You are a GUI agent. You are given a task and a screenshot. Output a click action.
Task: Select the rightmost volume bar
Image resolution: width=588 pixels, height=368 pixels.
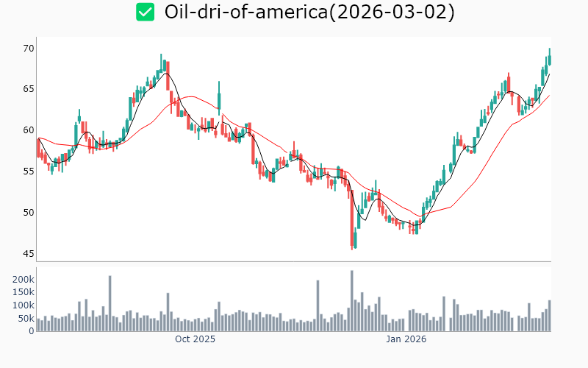(x=549, y=316)
